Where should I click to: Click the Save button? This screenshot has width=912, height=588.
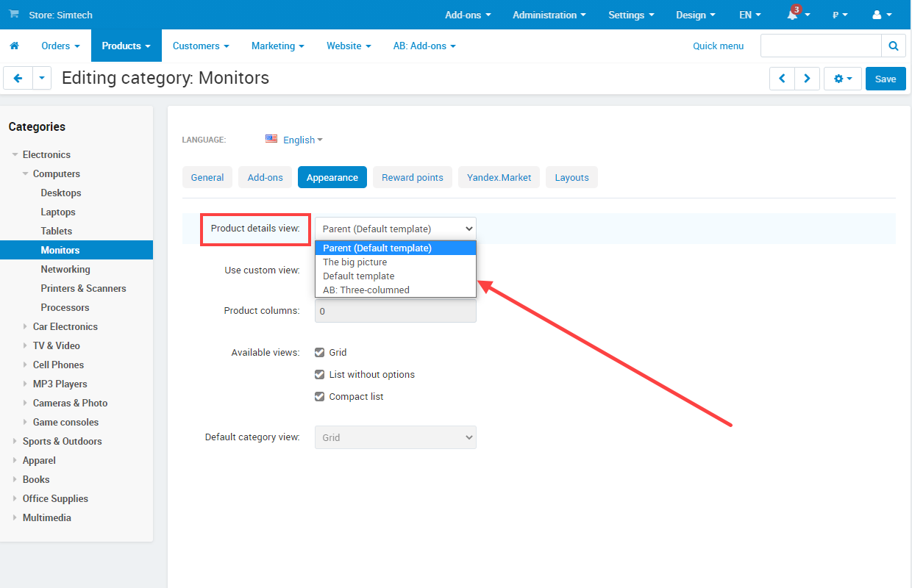coord(885,79)
